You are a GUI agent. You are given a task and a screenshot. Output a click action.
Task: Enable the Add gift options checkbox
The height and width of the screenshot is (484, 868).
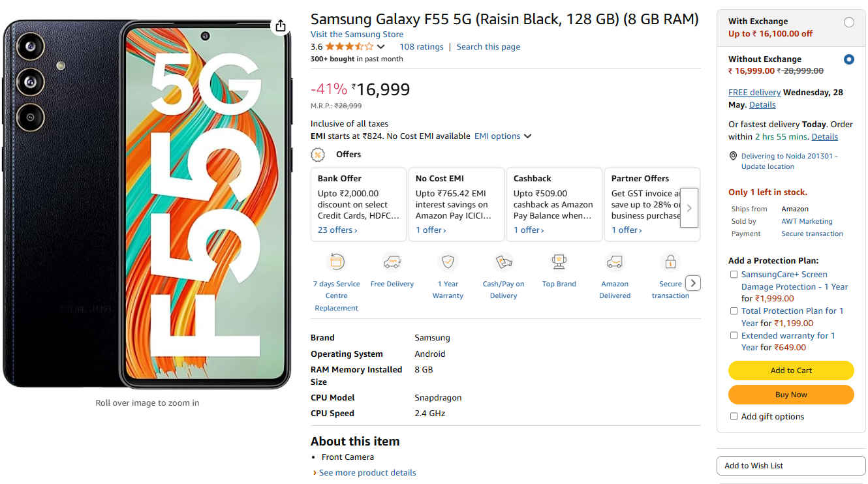734,416
